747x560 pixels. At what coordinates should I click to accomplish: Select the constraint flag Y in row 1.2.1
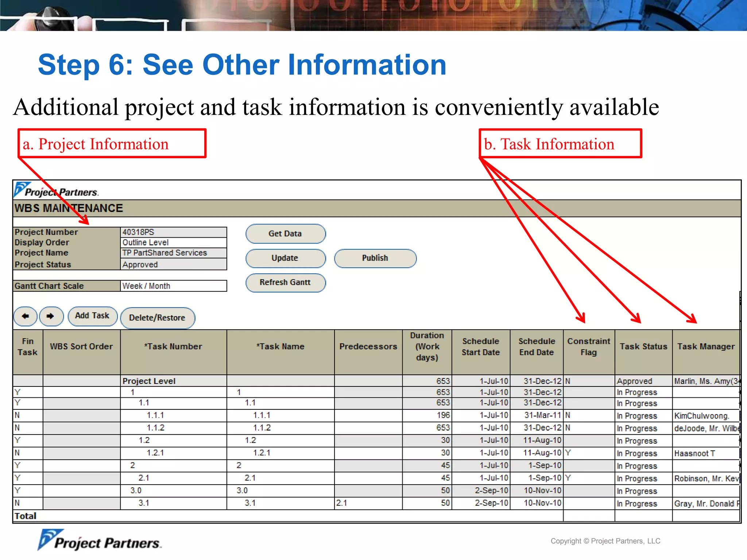(589, 453)
